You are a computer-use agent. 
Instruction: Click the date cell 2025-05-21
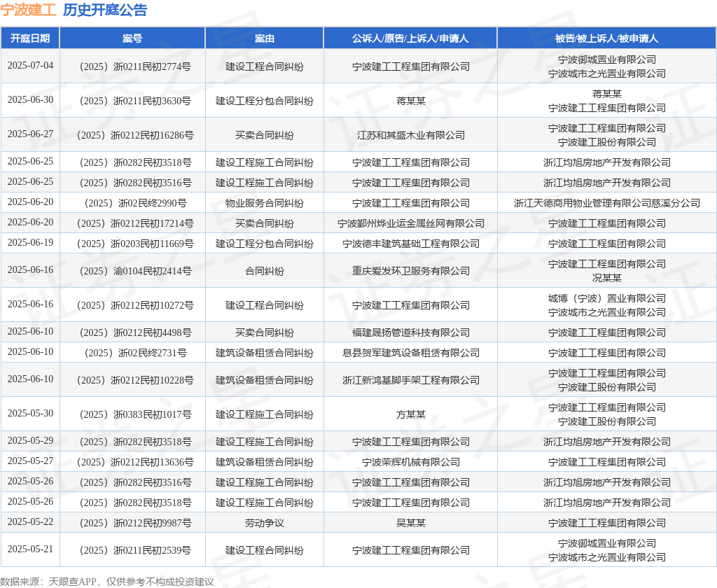click(30, 549)
